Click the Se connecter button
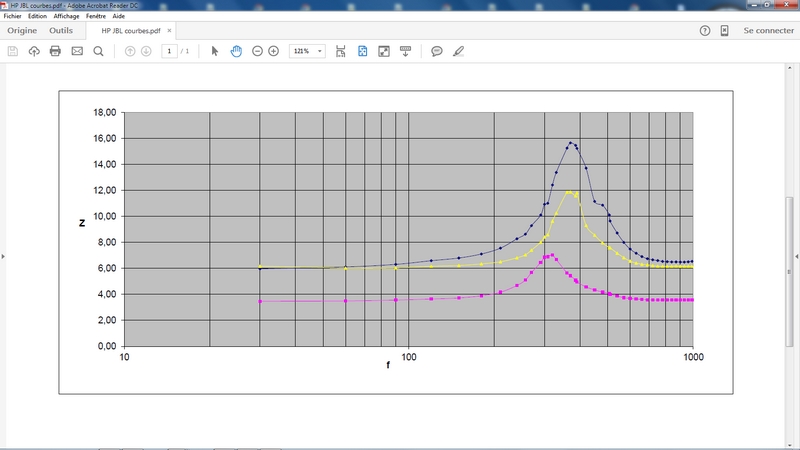This screenshot has height=450, width=800. (x=768, y=31)
